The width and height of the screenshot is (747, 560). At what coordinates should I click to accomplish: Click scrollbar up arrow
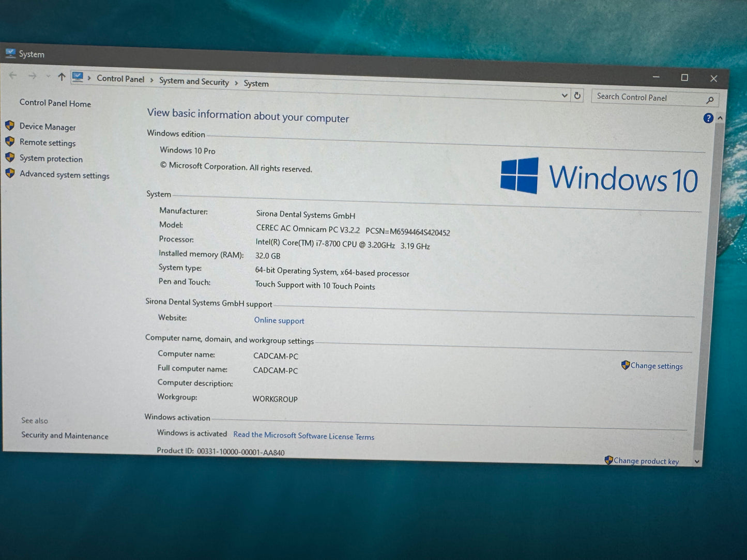(720, 118)
